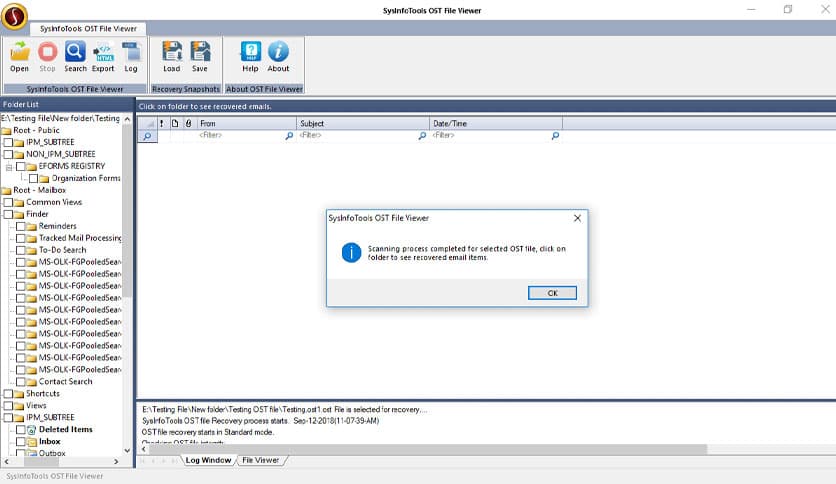The image size is (836, 484).
Task: Click the From column filter magnifier
Action: 289,136
